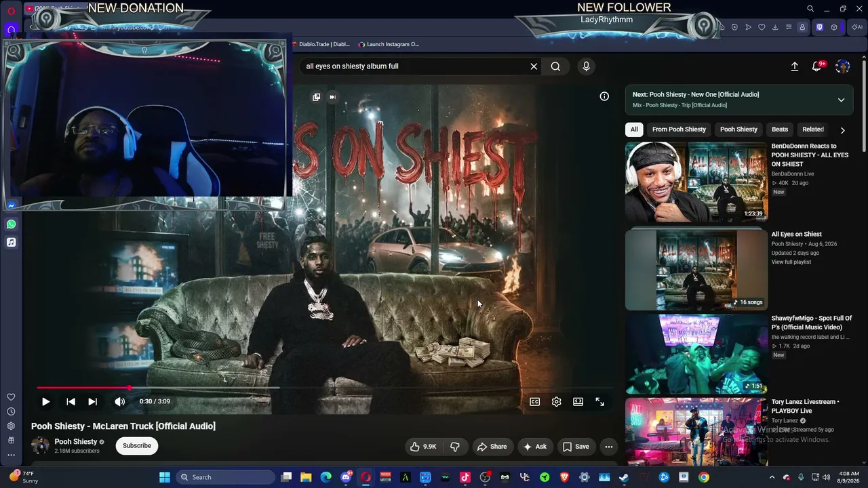Enter fullscreen on the video player
Image resolution: width=868 pixels, height=488 pixels.
pos(599,402)
